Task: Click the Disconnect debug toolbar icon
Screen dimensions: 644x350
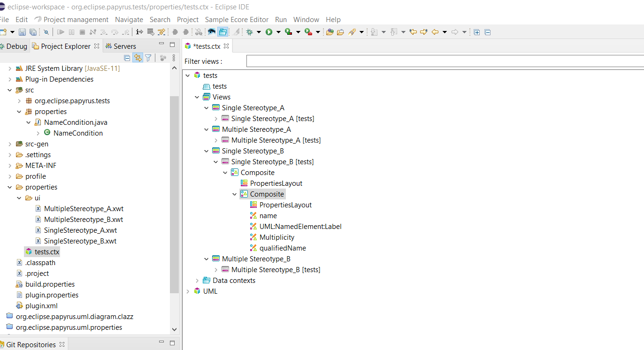Action: 92,32
